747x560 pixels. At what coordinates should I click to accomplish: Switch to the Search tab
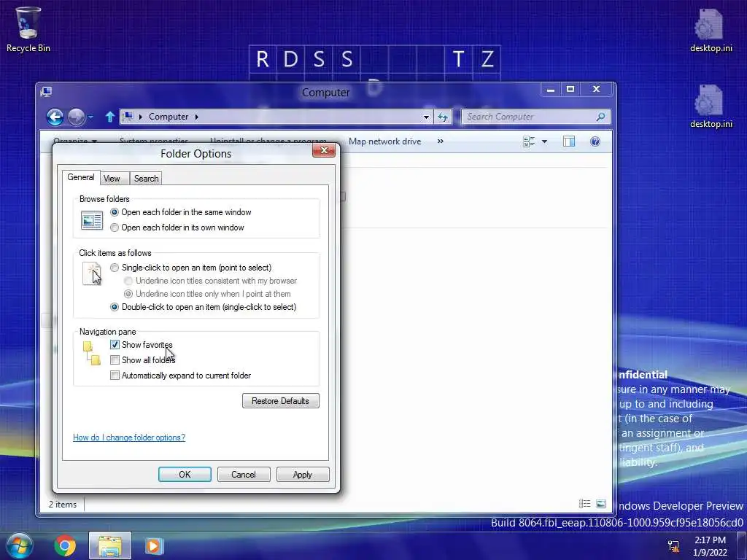(x=146, y=179)
